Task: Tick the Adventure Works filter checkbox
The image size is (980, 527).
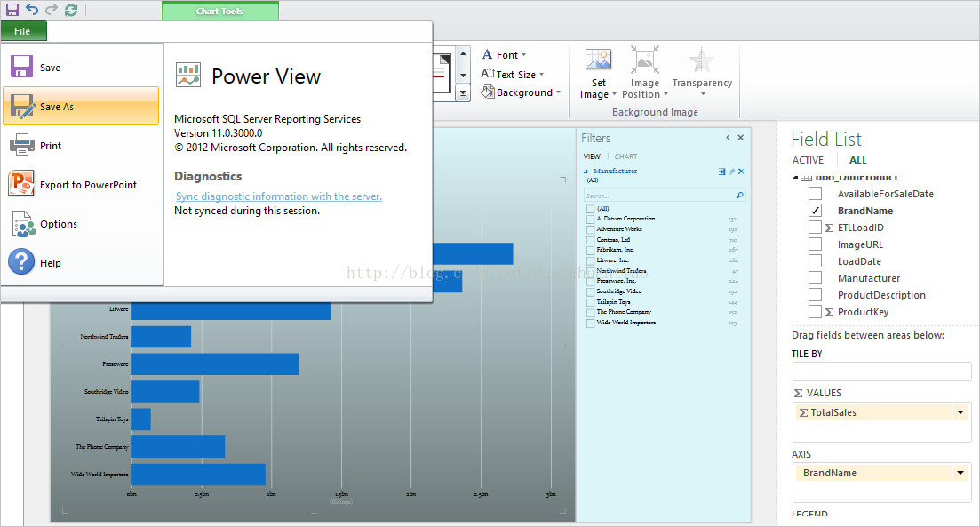Action: tap(590, 229)
